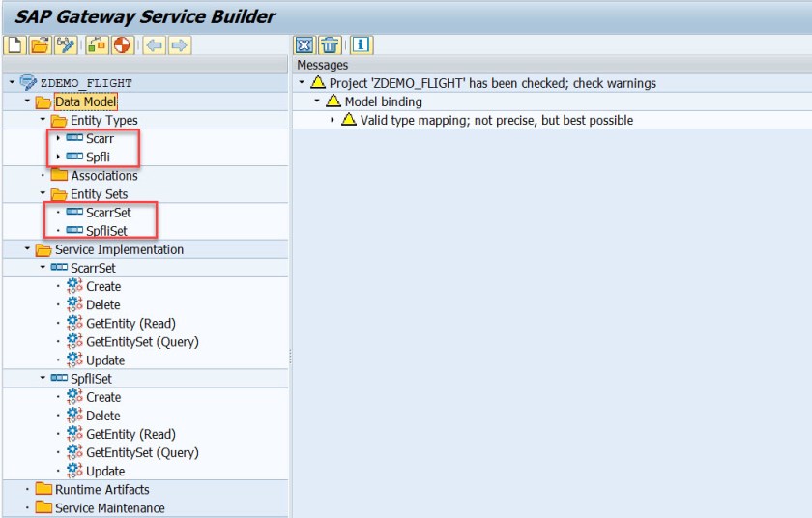
Task: Click the Generate Runtime Objects red-white icon
Action: click(123, 45)
